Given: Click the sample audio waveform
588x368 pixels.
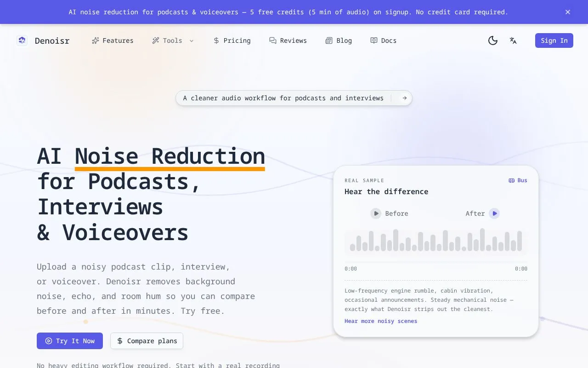Looking at the screenshot, I should click(436, 241).
